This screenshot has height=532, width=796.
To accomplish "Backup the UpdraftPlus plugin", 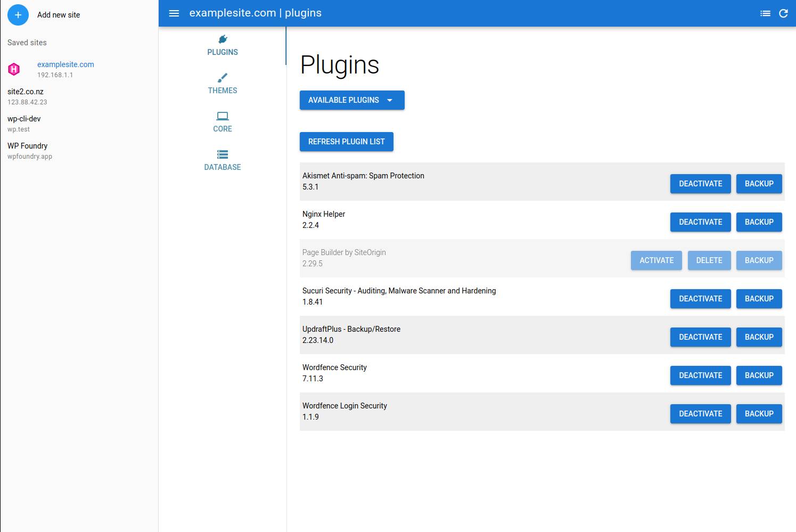I will (759, 337).
